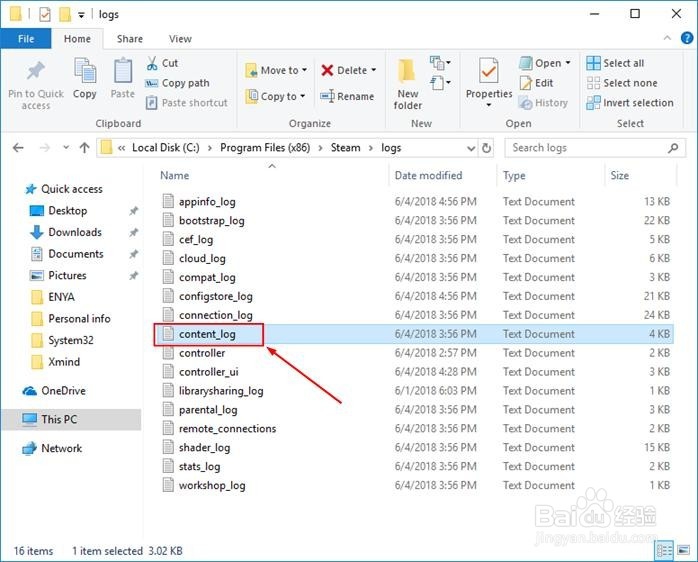Click Paste shortcut option
Screen dimensions: 698x562
(187, 103)
